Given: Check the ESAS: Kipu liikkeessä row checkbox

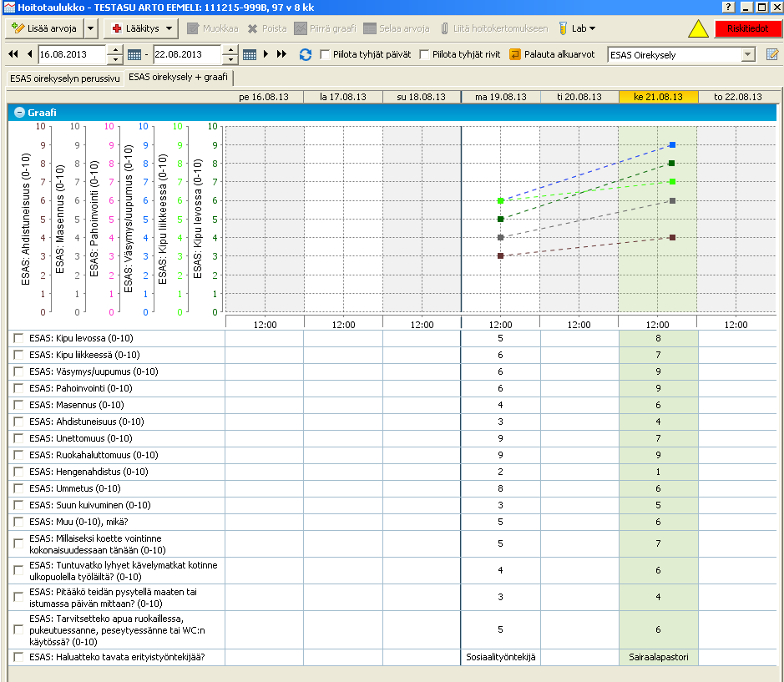Looking at the screenshot, I should tap(18, 355).
